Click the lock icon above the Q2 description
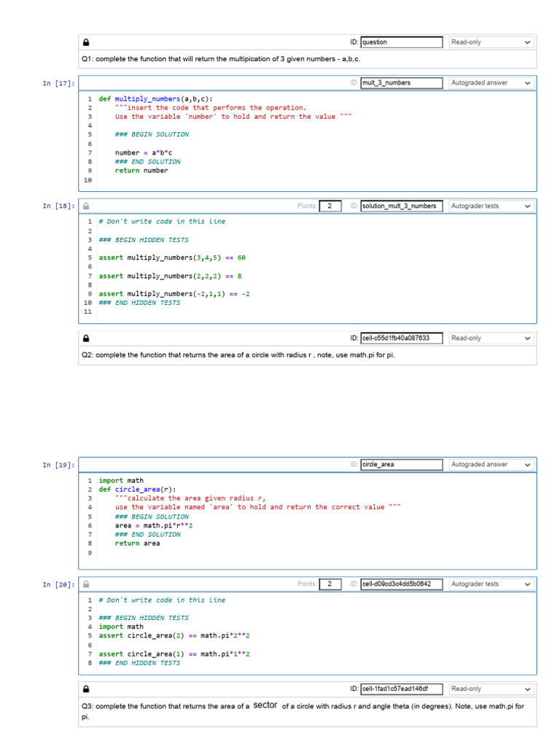 86,338
